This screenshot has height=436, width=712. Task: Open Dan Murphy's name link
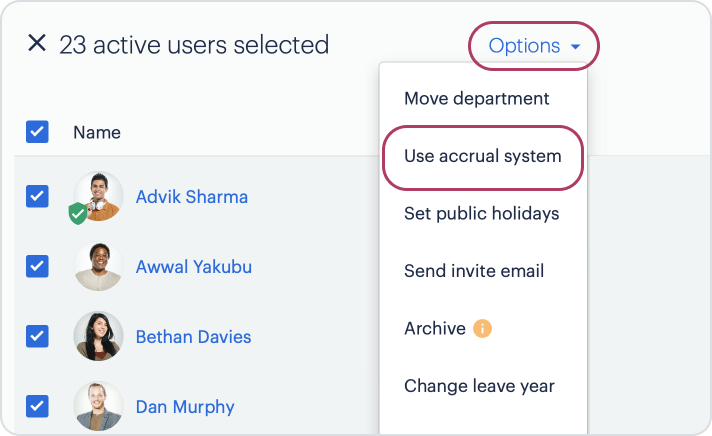click(185, 407)
